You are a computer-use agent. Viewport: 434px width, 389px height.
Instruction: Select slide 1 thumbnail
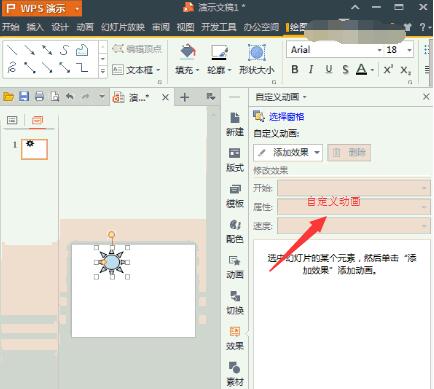coord(34,149)
